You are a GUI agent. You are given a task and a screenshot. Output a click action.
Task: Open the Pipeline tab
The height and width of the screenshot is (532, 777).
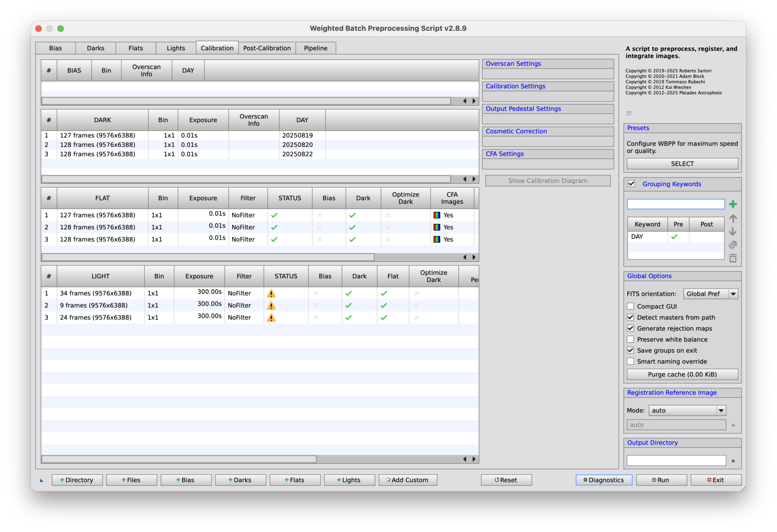315,48
